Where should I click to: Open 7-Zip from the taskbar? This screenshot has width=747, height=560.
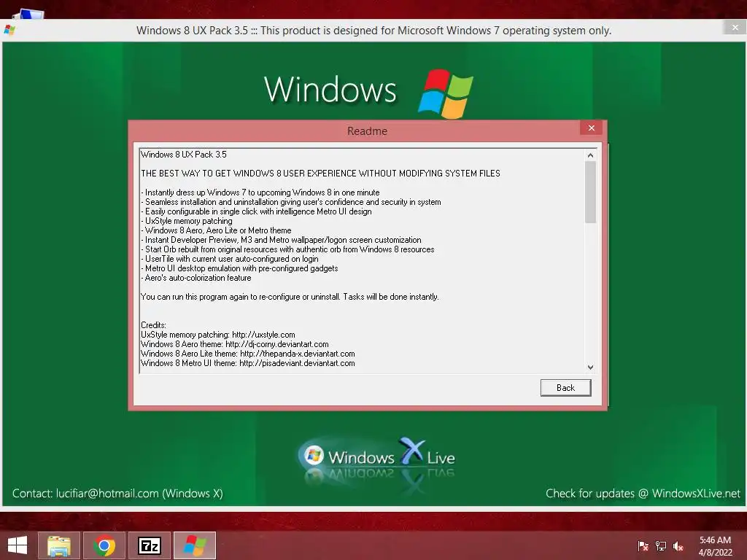149,545
